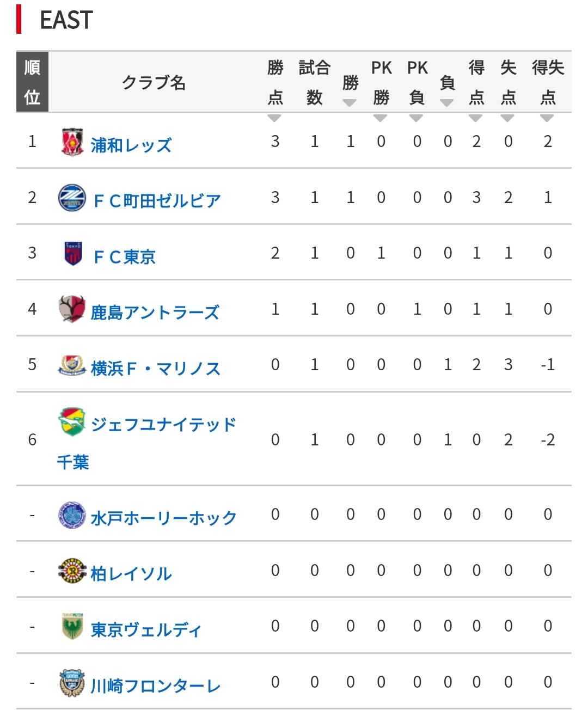
Task: Click the 順位 rank column header
Action: pyautogui.click(x=32, y=82)
